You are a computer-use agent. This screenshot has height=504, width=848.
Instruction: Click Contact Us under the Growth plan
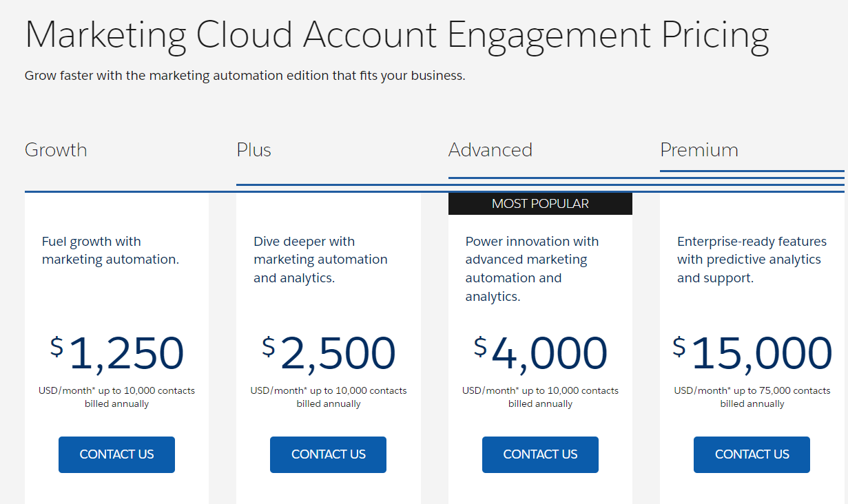116,454
